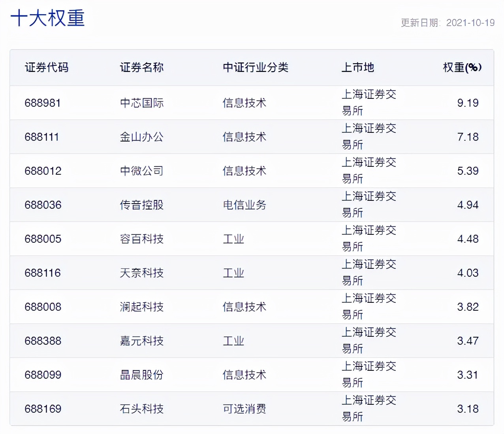The width and height of the screenshot is (504, 434).
Task: Open the 石头科技 security name
Action: point(142,409)
